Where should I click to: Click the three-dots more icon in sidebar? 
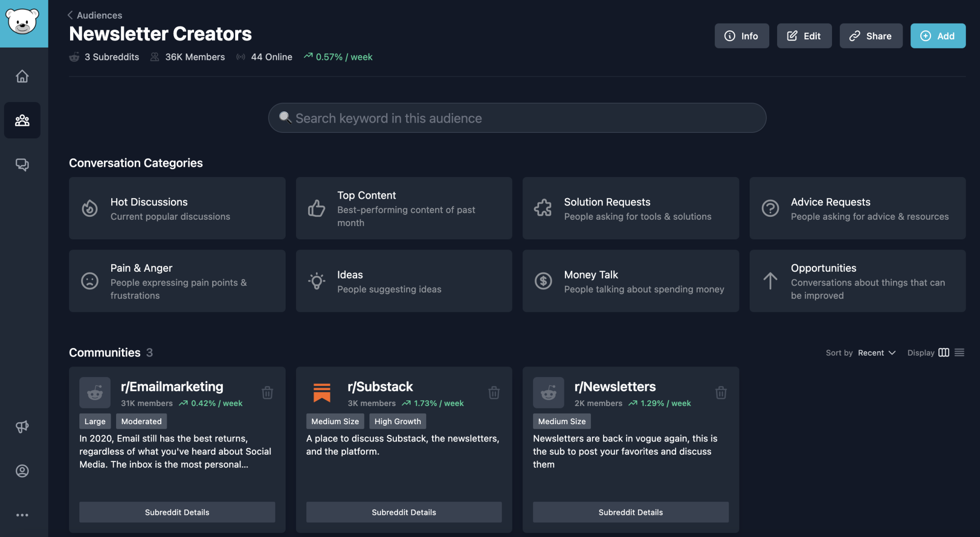coord(22,515)
